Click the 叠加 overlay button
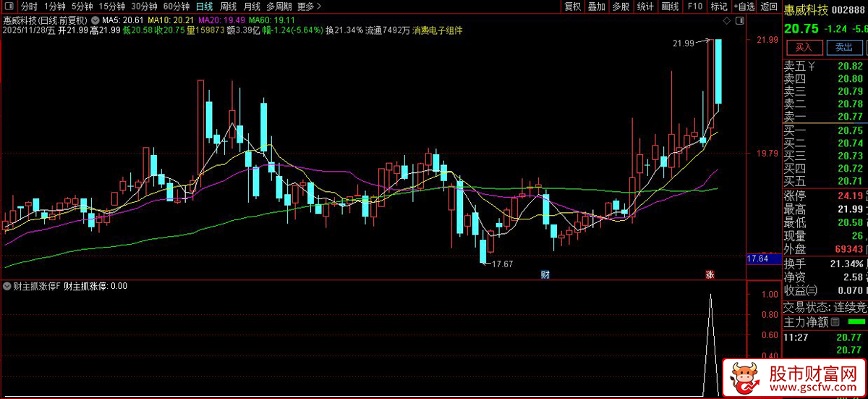The height and width of the screenshot is (399, 868). [x=596, y=7]
